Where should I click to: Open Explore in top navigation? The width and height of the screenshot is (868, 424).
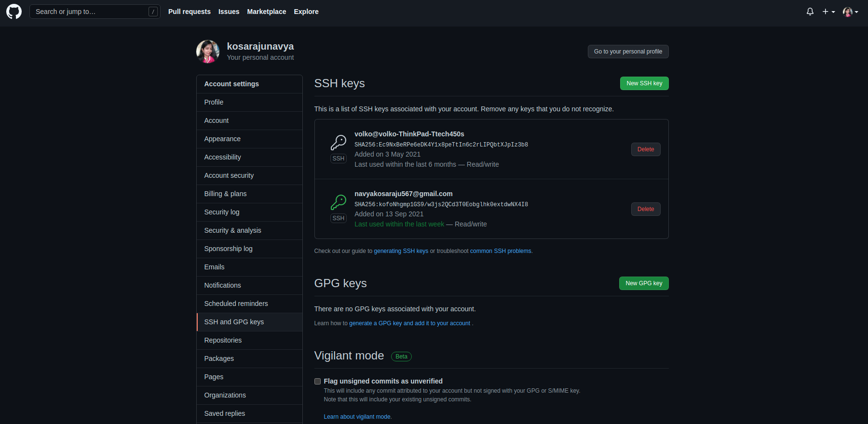(x=306, y=12)
